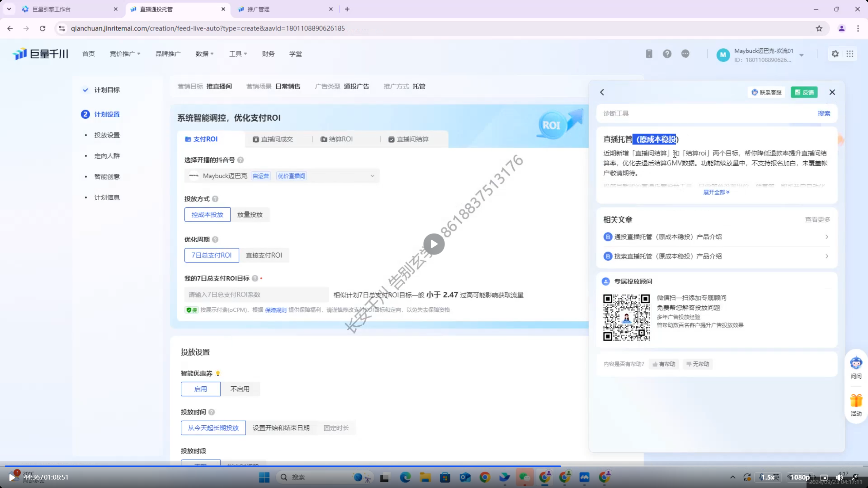Click the video progress bar
The image size is (868, 488).
(434, 466)
